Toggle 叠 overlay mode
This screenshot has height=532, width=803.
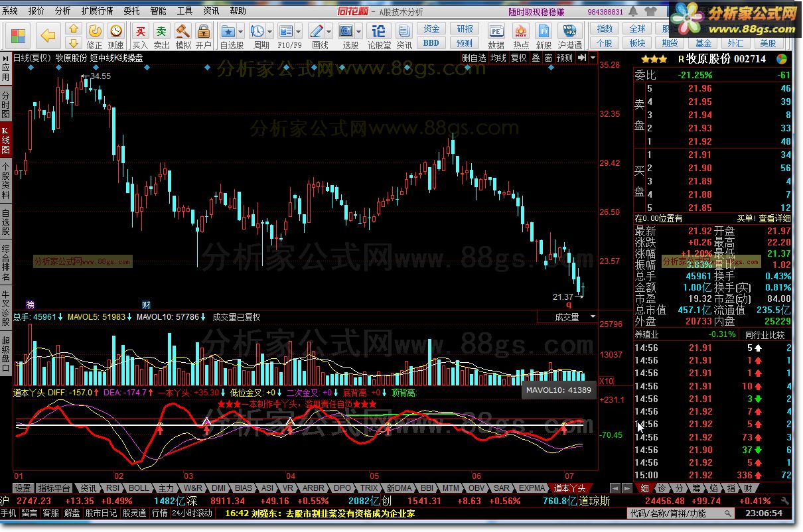click(x=536, y=58)
